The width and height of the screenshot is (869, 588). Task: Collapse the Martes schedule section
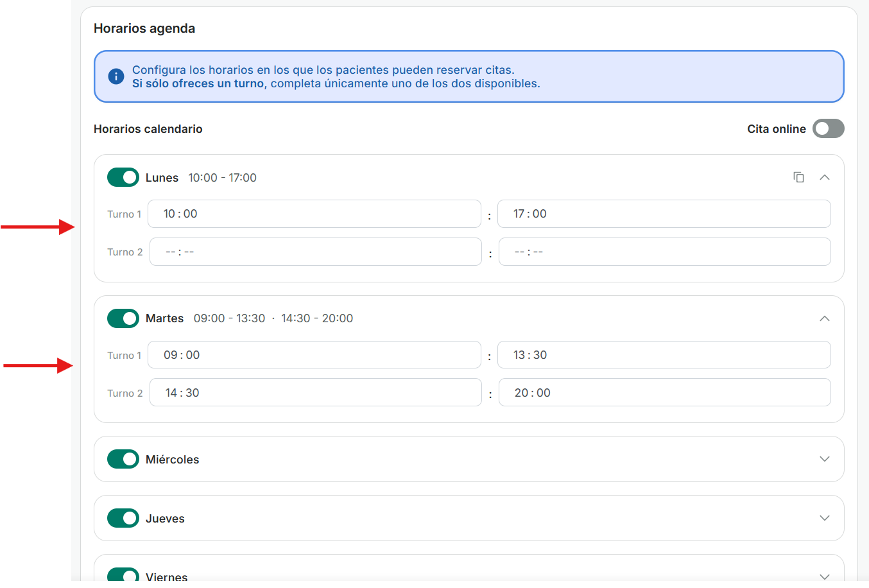point(825,318)
